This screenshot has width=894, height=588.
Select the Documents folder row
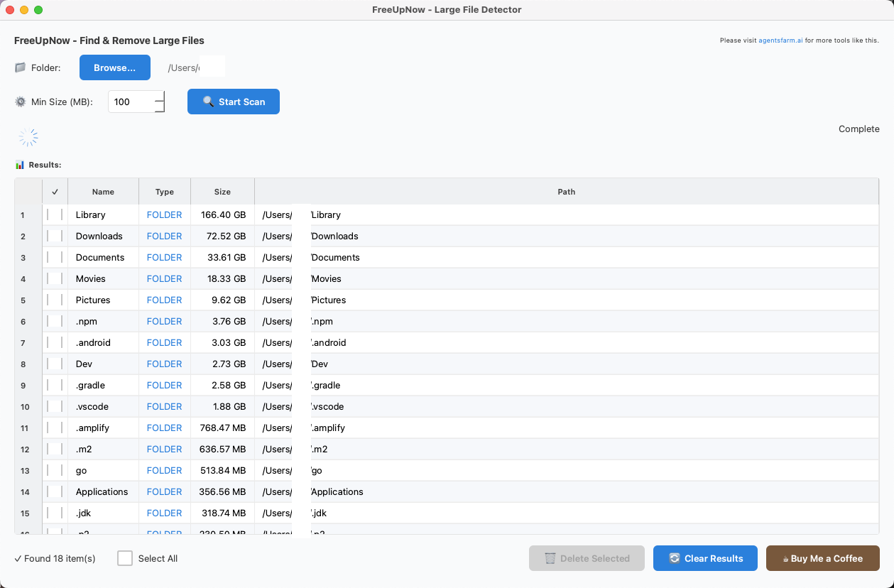click(x=100, y=257)
